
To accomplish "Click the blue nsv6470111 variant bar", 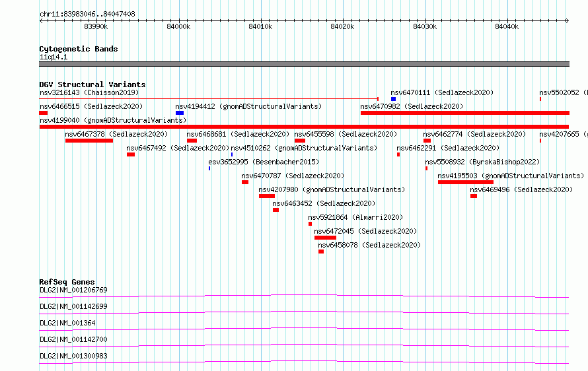I will tap(393, 99).
